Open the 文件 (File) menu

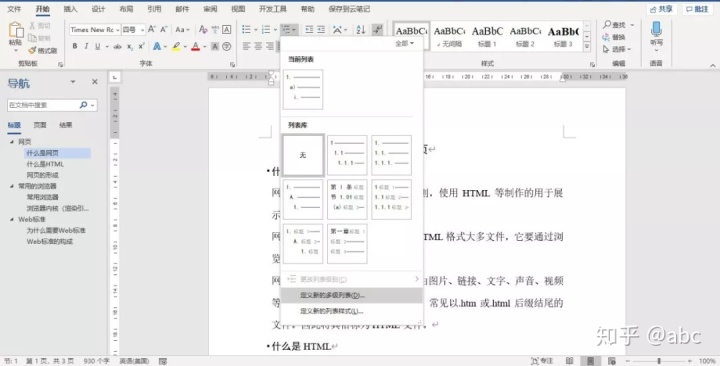14,9
